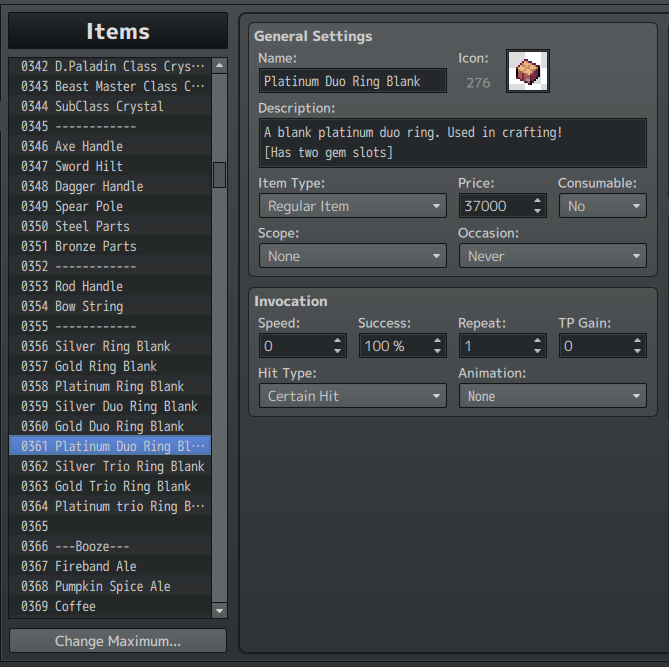Viewport: 669px width, 667px height.
Task: Click the items list scrollbar thumb
Action: (219, 175)
